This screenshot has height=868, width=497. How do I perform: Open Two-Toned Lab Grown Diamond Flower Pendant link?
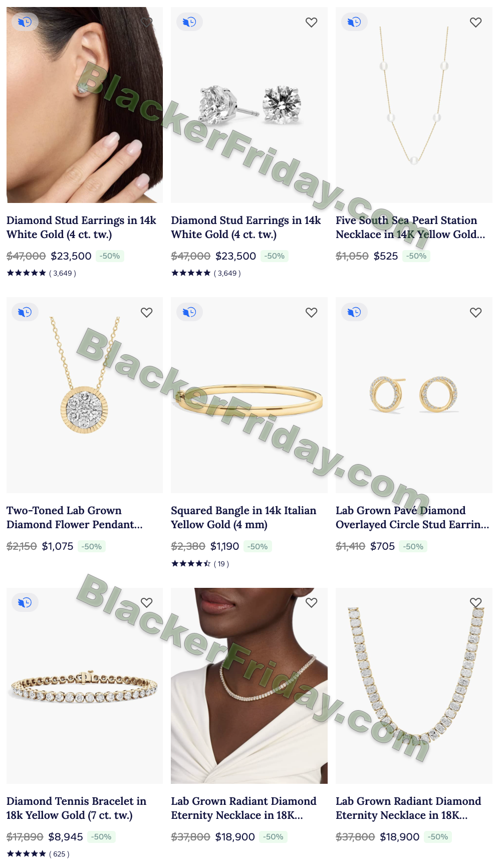point(75,518)
